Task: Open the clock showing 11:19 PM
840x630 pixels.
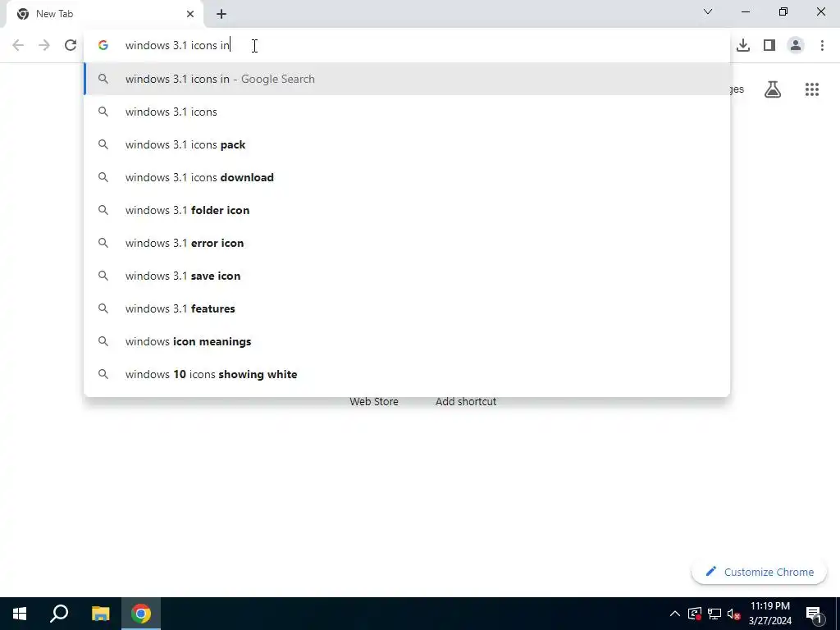Action: tap(769, 614)
